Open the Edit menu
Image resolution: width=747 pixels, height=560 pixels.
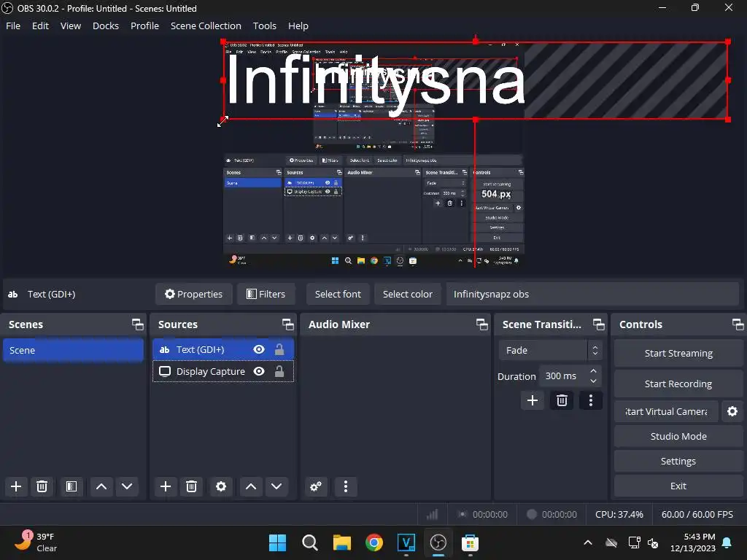pyautogui.click(x=41, y=26)
